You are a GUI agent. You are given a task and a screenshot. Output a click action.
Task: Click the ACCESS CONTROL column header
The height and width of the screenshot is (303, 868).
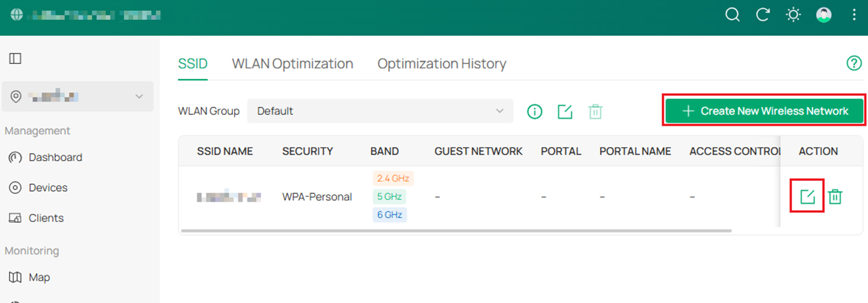[x=735, y=151]
